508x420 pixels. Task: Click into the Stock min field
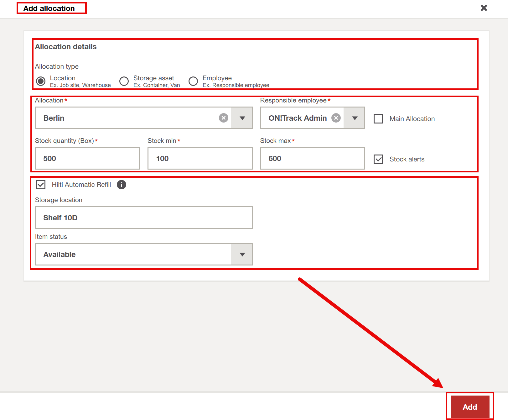(x=200, y=159)
